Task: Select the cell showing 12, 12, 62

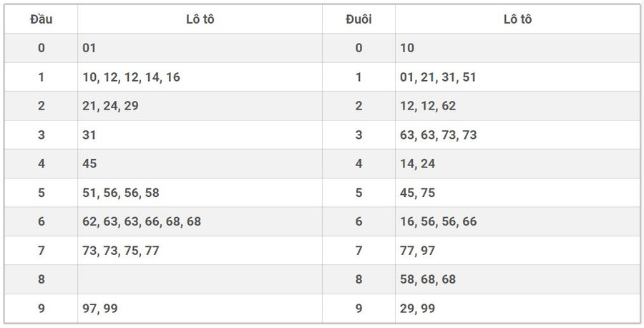Action: [428, 106]
